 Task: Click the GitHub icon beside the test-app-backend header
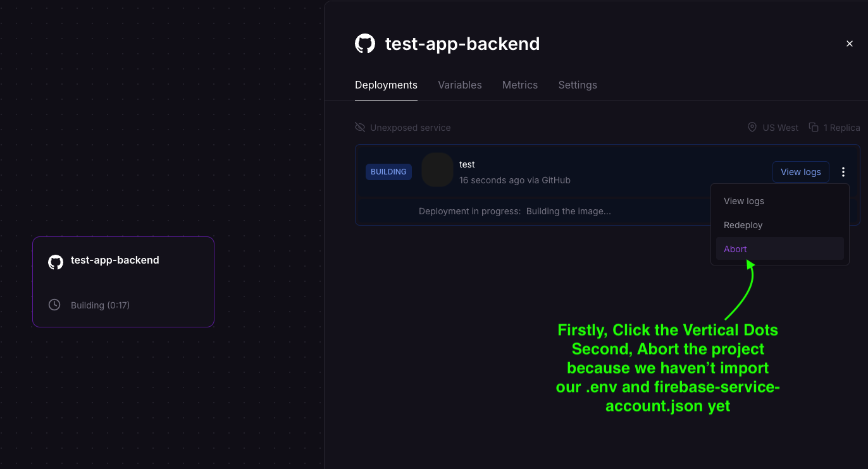coord(365,43)
